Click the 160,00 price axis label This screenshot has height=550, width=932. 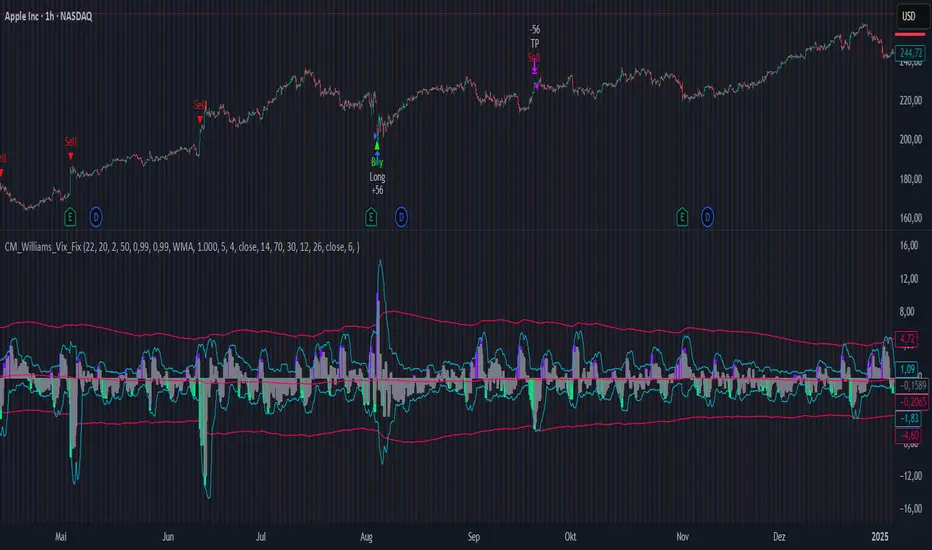[x=911, y=218]
